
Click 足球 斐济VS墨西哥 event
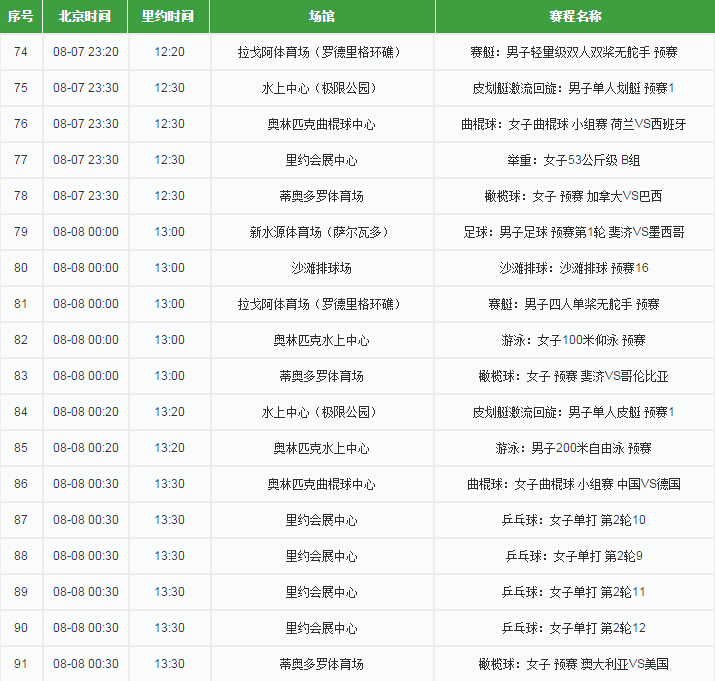[x=574, y=233]
